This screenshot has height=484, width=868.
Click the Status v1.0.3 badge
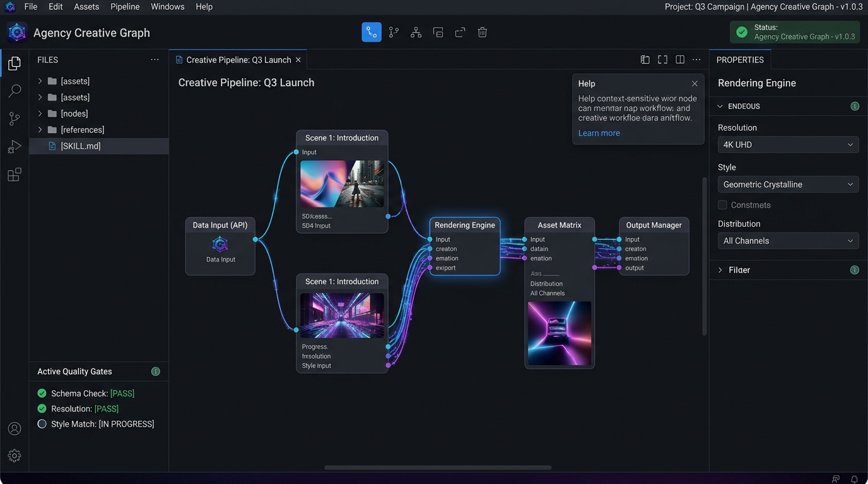[x=795, y=32]
